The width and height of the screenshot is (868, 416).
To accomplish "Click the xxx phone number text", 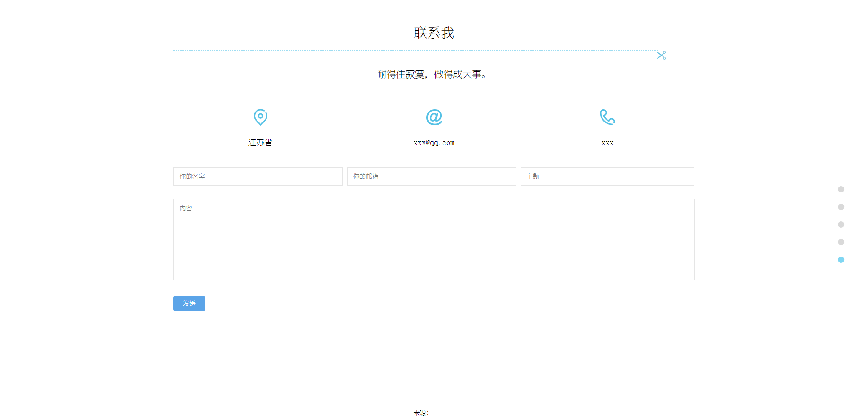I will [607, 143].
